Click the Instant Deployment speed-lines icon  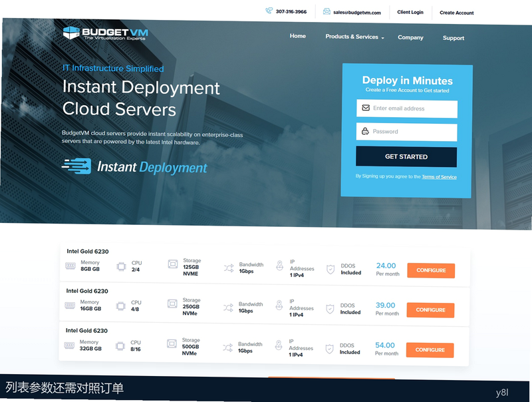76,166
